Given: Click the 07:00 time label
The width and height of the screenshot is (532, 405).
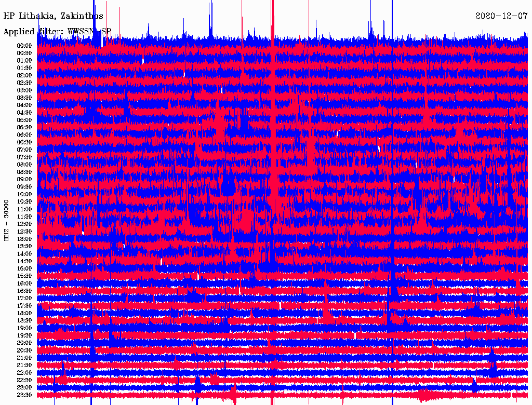Looking at the screenshot, I should click(24, 150).
